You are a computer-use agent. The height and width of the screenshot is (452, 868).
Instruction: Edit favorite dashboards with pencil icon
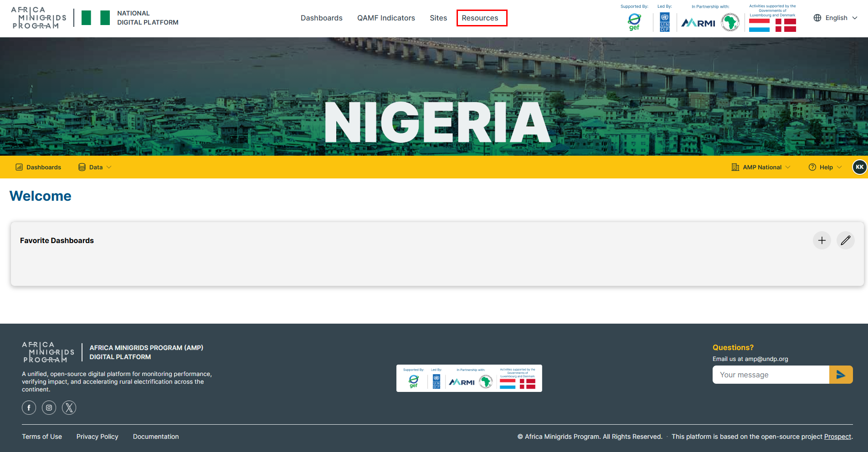pos(846,240)
